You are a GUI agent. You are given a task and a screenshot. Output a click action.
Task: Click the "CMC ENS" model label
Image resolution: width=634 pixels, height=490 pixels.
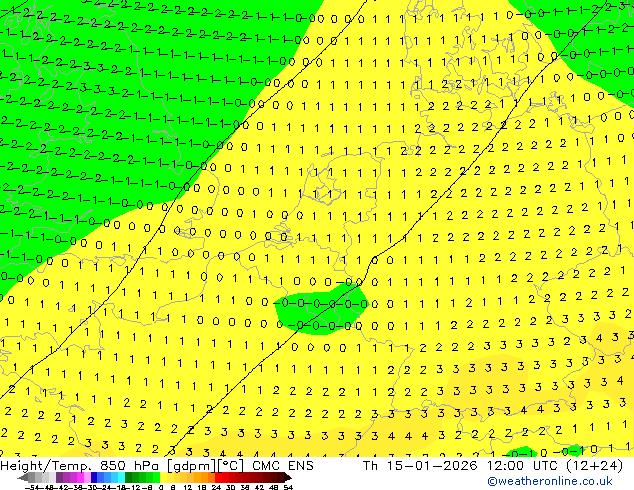tap(283, 466)
